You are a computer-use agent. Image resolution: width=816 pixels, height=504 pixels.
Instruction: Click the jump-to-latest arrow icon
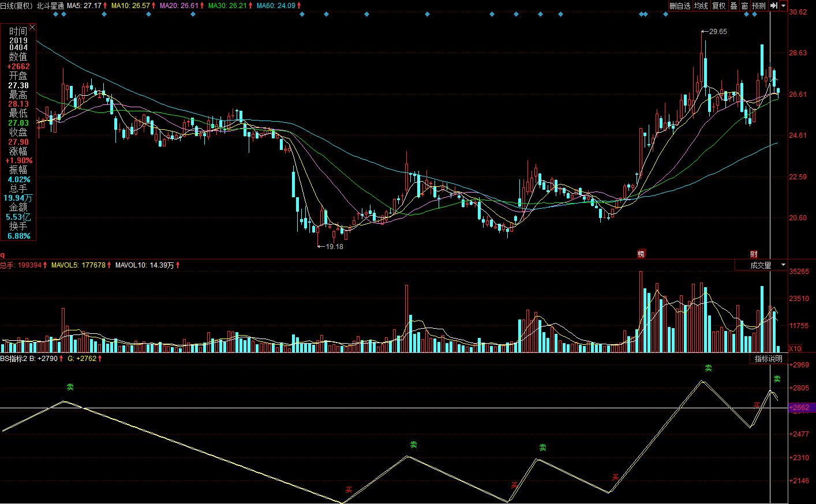pyautogui.click(x=774, y=6)
